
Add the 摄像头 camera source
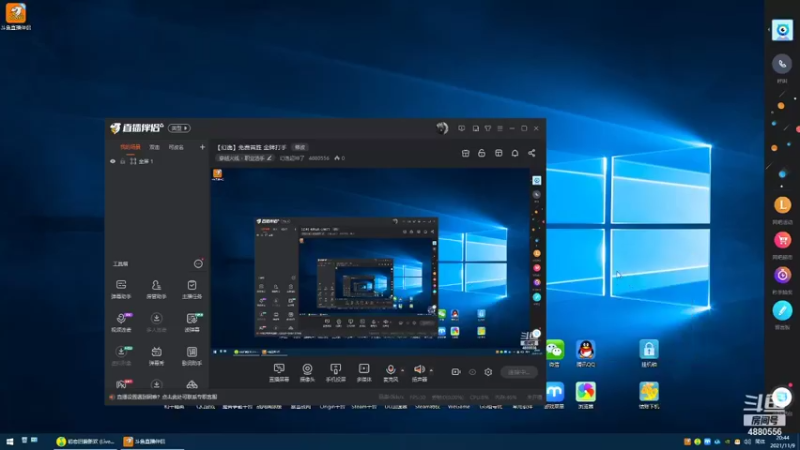(x=307, y=372)
